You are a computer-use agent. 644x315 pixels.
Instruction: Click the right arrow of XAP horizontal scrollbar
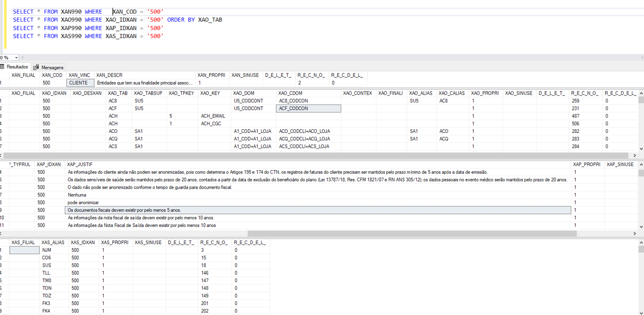coord(634,233)
